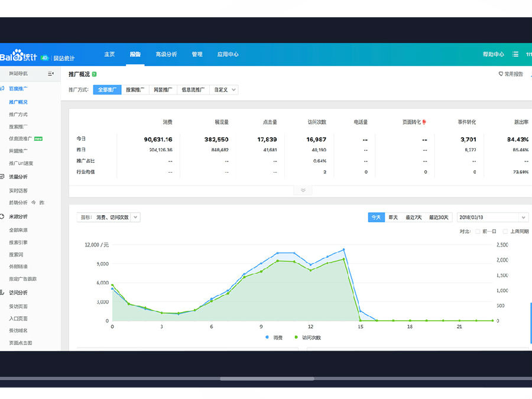
Task: Click the red tip icon next to 页面转化
Action: click(424, 122)
